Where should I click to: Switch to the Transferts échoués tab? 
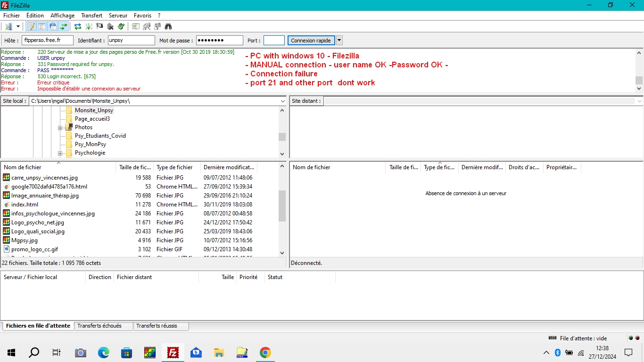click(x=103, y=326)
